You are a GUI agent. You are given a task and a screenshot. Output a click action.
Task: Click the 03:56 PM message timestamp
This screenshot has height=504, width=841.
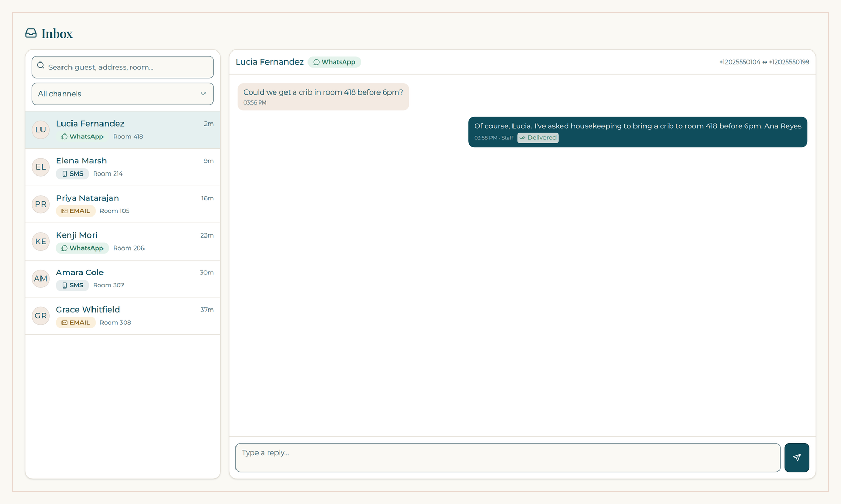pyautogui.click(x=255, y=102)
